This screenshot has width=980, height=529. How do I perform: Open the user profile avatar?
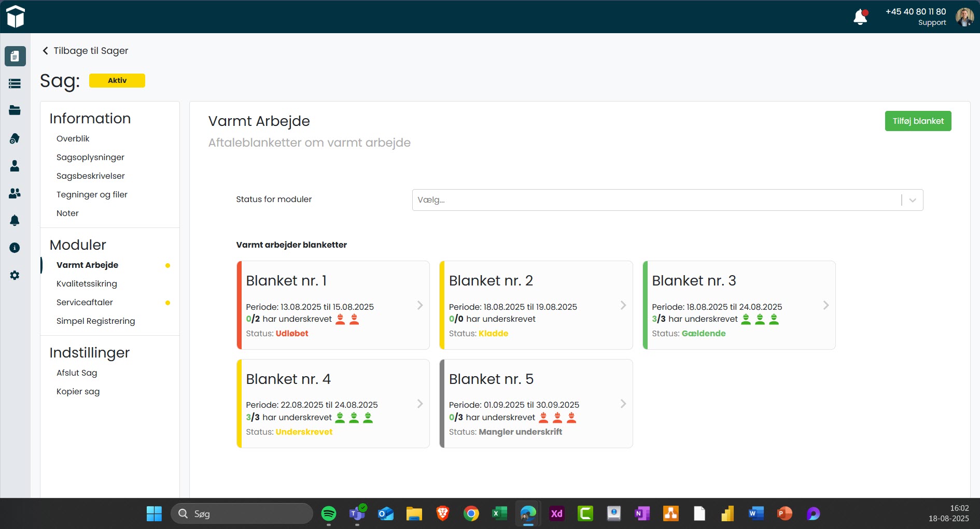pyautogui.click(x=964, y=17)
